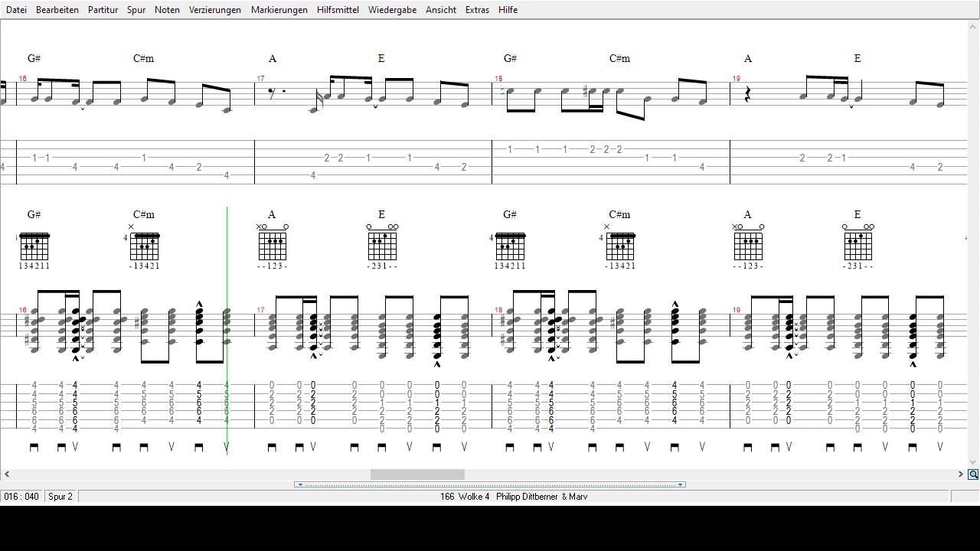This screenshot has width=980, height=551.
Task: Open the Hilfe menu
Action: tap(508, 10)
